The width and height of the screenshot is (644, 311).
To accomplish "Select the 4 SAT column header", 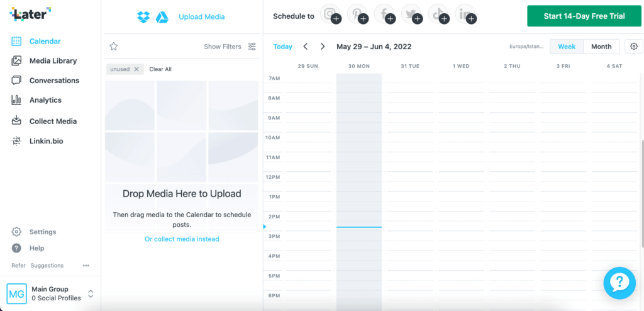I will pyautogui.click(x=614, y=66).
